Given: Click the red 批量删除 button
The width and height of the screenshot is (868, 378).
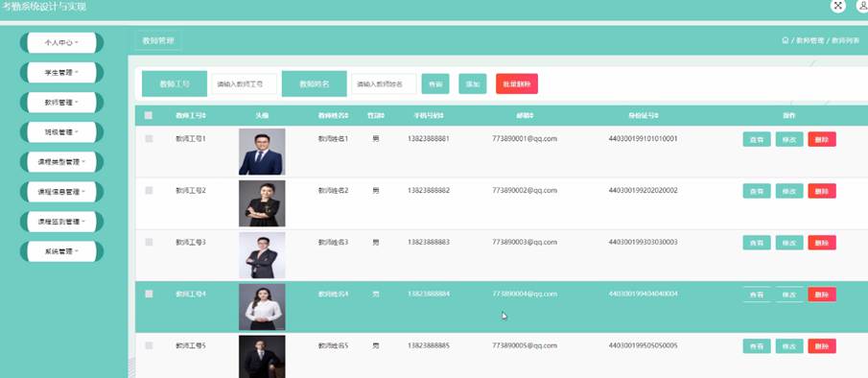Looking at the screenshot, I should point(516,84).
